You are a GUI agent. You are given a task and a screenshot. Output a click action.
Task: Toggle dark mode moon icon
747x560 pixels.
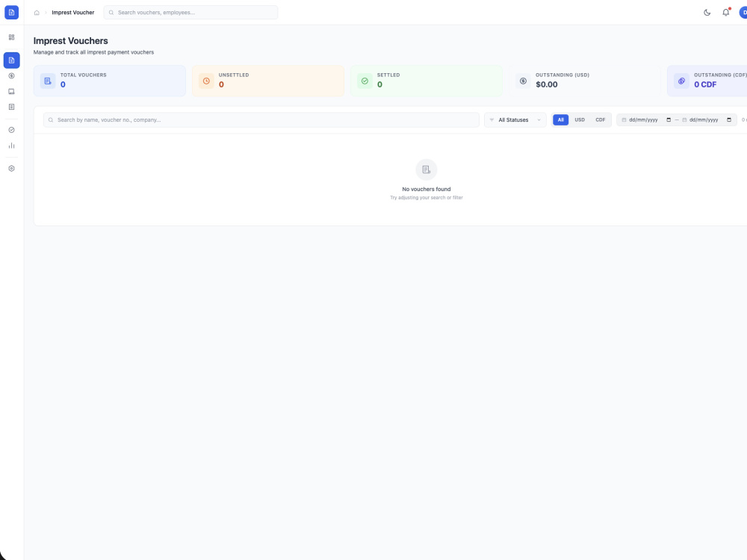click(x=707, y=13)
